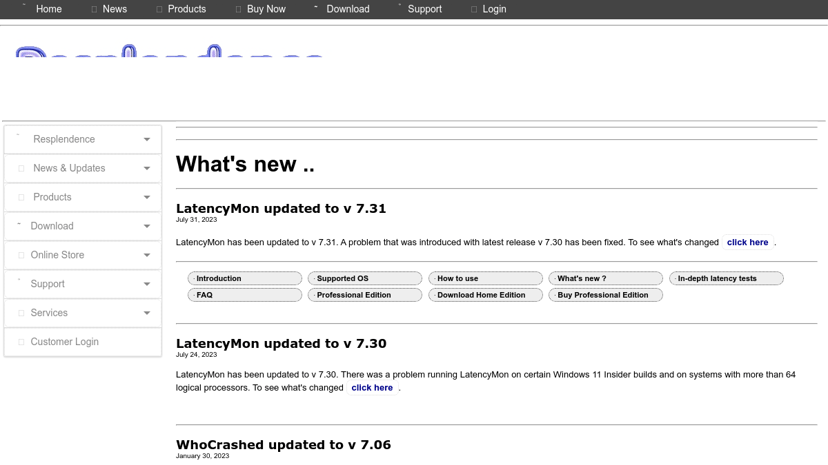Click the small icon beside top-bar Products
The height and width of the screenshot is (465, 828).
[159, 10]
